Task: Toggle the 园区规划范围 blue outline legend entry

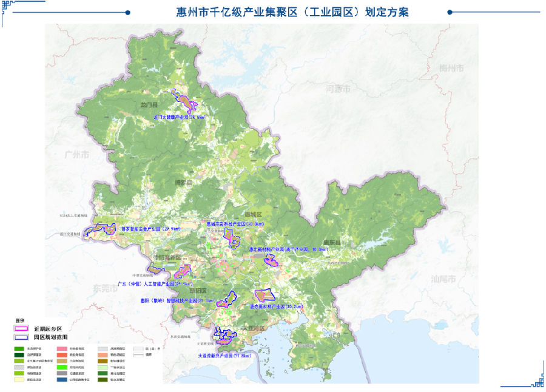Action: tap(20, 337)
